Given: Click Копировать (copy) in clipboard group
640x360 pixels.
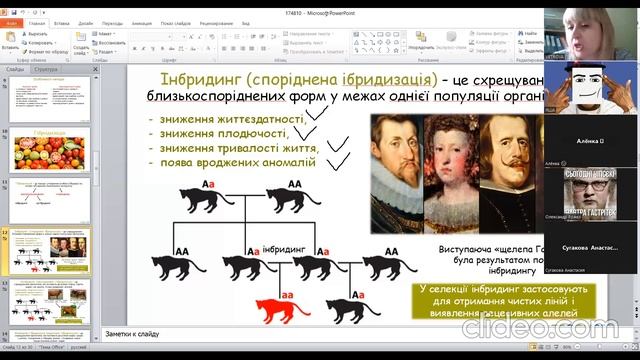Looking at the screenshot, I should tap(39, 43).
